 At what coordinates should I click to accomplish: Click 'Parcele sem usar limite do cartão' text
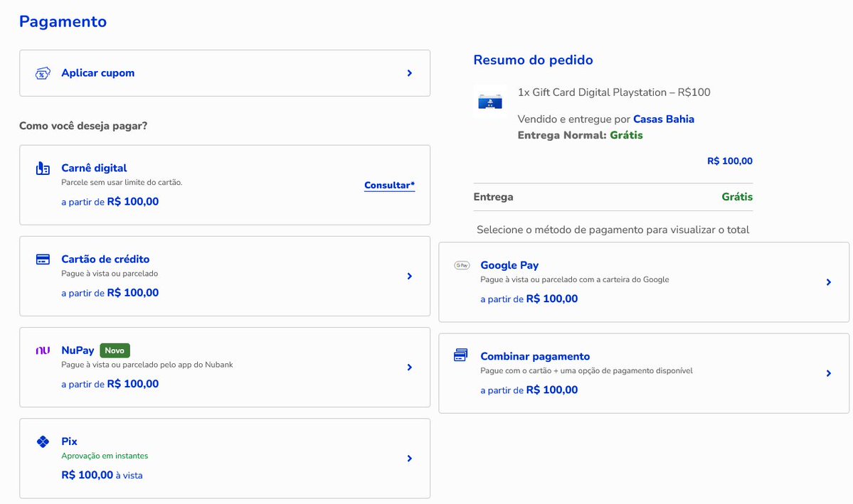point(122,183)
